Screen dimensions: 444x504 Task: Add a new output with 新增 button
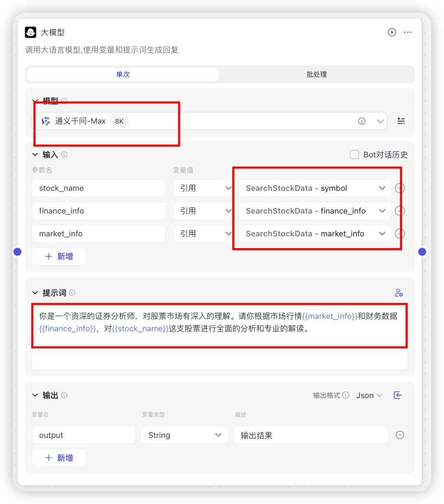(x=59, y=458)
